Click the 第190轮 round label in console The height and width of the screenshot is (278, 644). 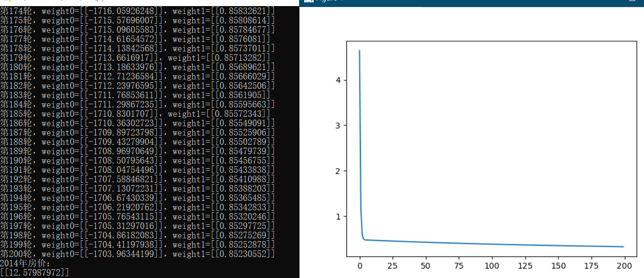click(16, 161)
